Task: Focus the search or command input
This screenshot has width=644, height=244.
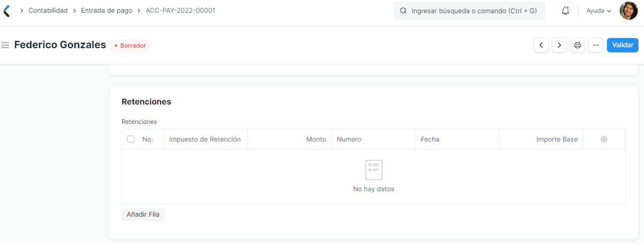Action: point(469,11)
